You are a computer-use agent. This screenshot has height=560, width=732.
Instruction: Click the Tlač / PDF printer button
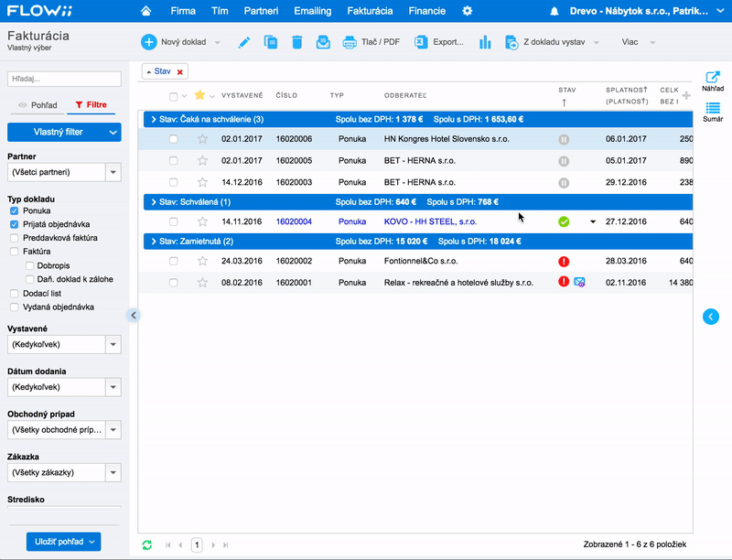pyautogui.click(x=371, y=42)
